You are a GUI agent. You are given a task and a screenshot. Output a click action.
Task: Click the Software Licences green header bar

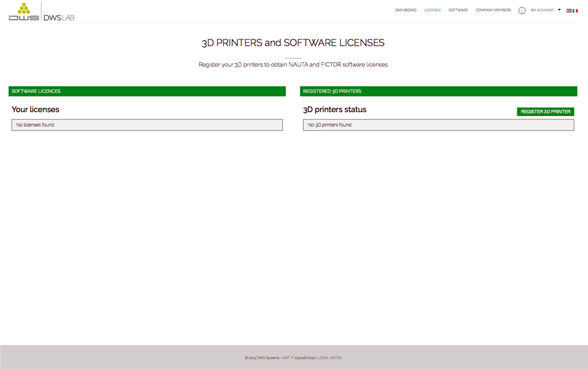147,91
